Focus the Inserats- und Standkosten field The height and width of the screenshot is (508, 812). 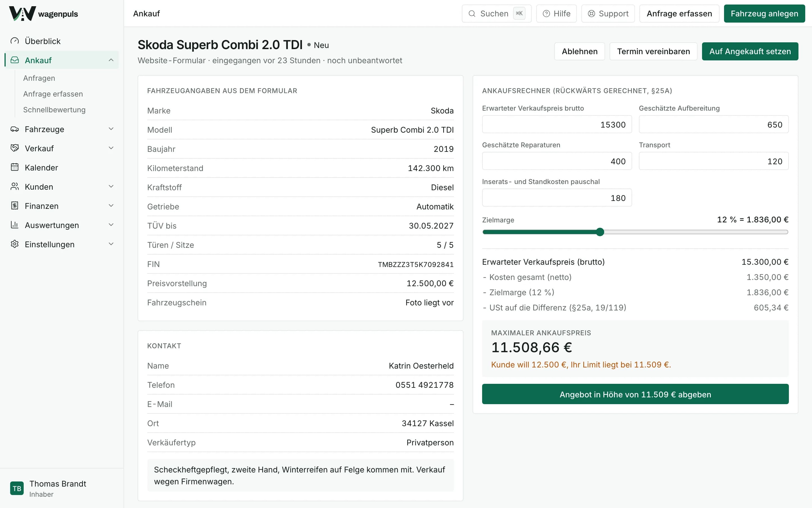pos(557,198)
